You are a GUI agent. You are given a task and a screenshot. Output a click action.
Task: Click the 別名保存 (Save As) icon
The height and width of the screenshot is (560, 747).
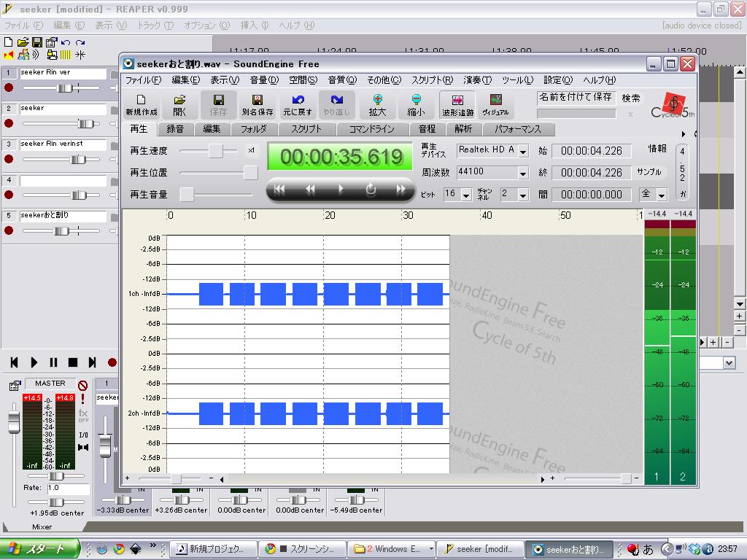(x=258, y=105)
